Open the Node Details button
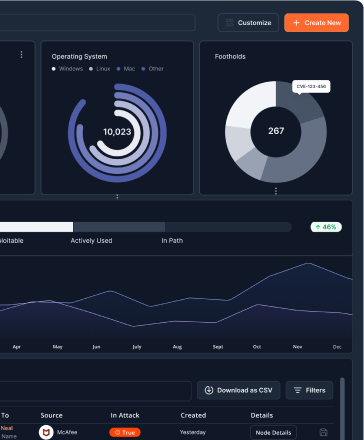Screen dimensions: 364x440 pyautogui.click(x=273, y=433)
